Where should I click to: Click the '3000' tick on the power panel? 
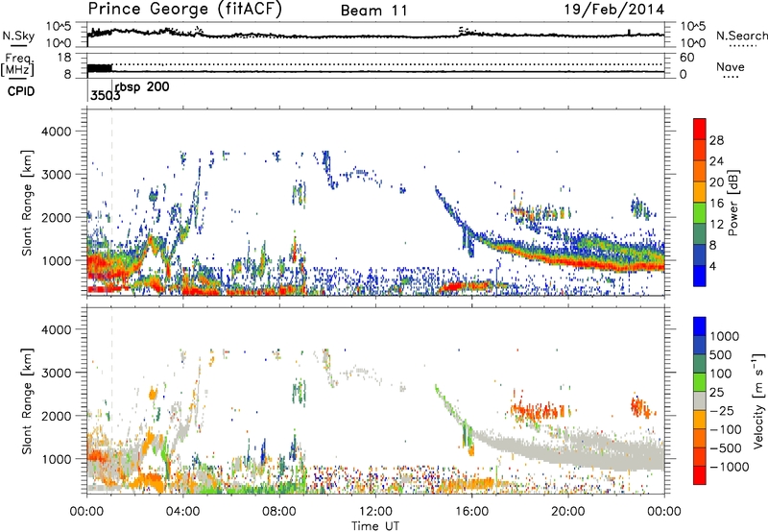coord(56,175)
